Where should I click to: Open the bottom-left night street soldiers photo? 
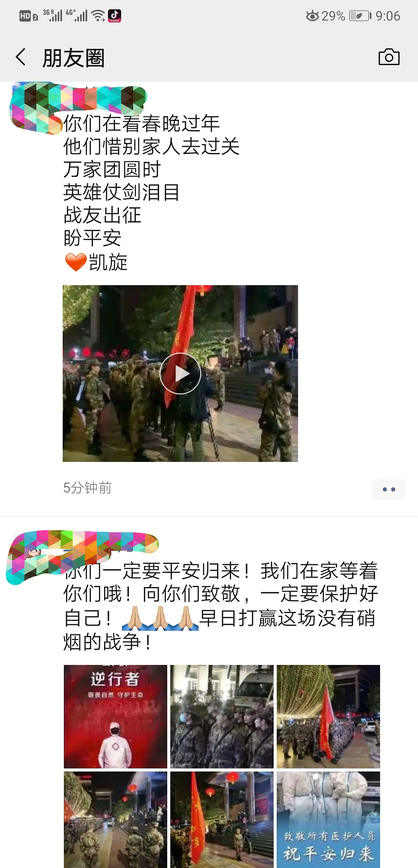pos(115,820)
